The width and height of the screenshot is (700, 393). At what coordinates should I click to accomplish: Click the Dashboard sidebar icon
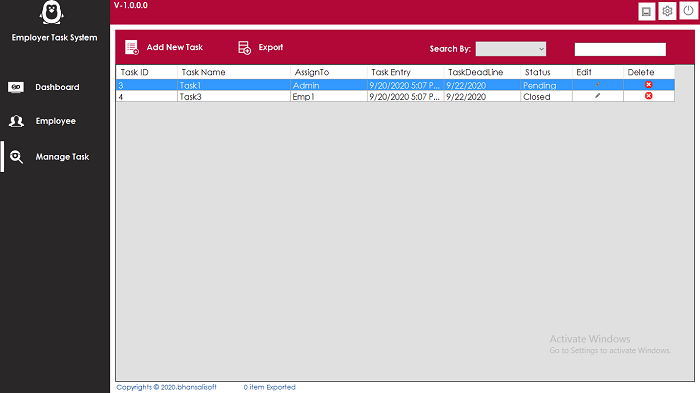16,87
